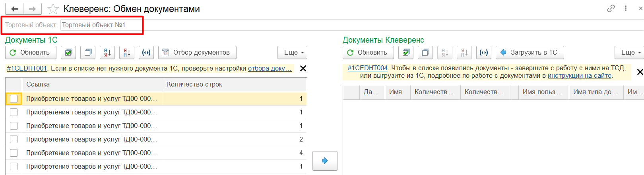Sort by Количество строк column header
Image resolution: width=644 pixels, height=175 pixels.
pos(235,85)
